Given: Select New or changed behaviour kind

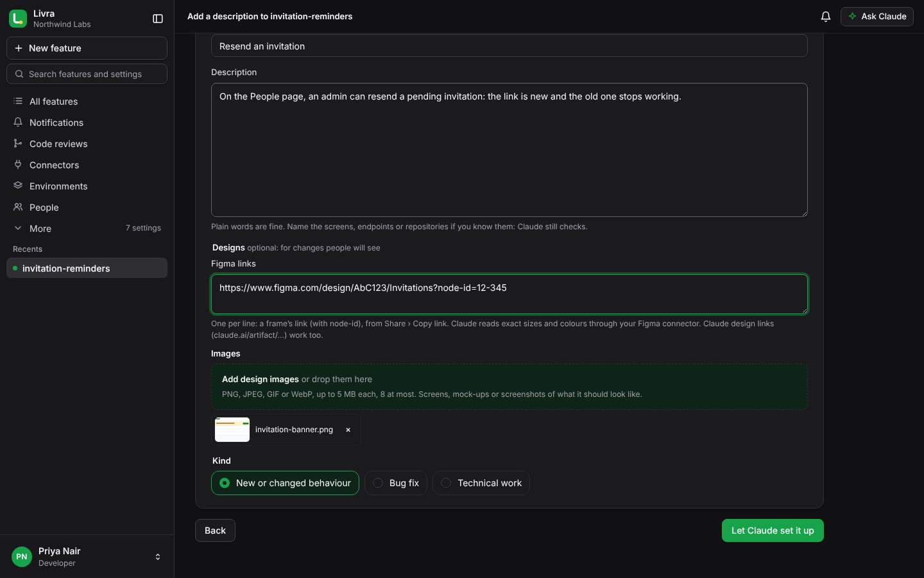Looking at the screenshot, I should click(x=285, y=483).
